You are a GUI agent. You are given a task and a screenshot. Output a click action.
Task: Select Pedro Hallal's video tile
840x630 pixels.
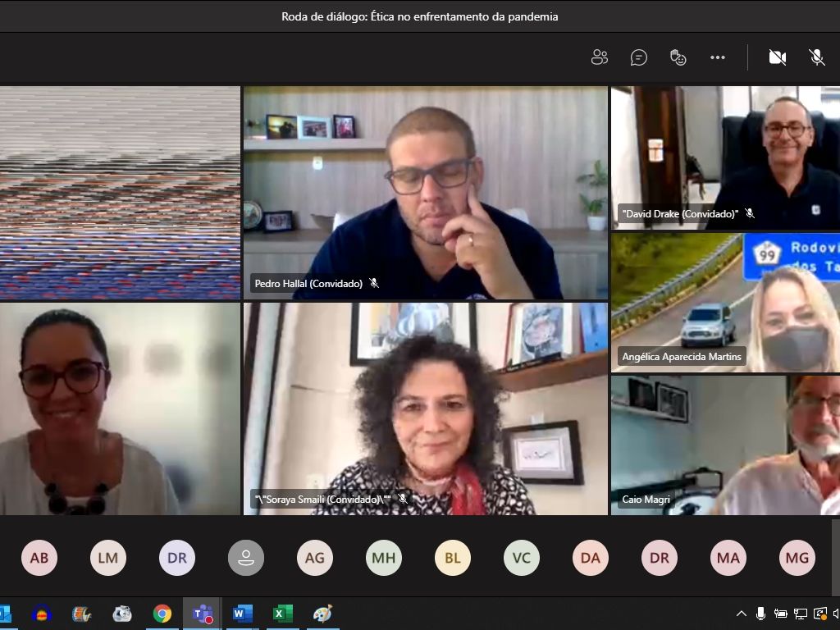pyautogui.click(x=425, y=193)
